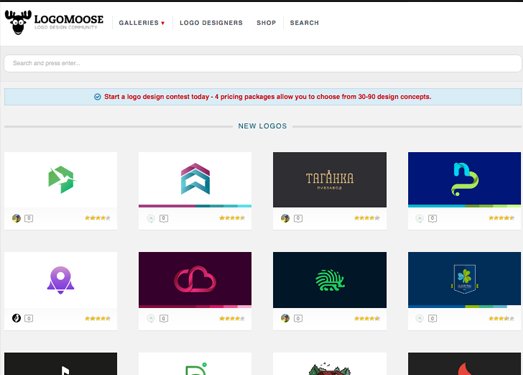Screen dimensions: 523x375
Task: Click designer avatar under ribbon 'n' logo
Action: [x=420, y=218]
